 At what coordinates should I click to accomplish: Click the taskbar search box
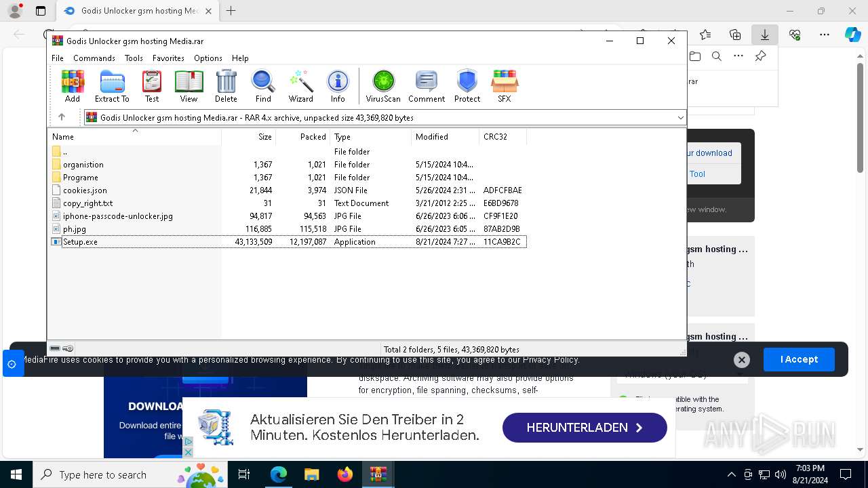click(130, 474)
